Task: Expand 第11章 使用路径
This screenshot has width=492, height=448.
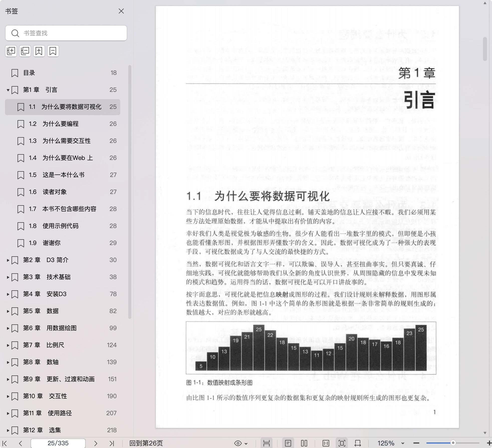Action: point(8,413)
